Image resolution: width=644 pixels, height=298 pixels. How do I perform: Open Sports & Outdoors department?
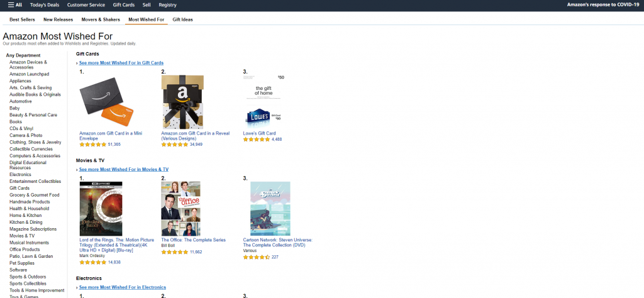pos(28,277)
